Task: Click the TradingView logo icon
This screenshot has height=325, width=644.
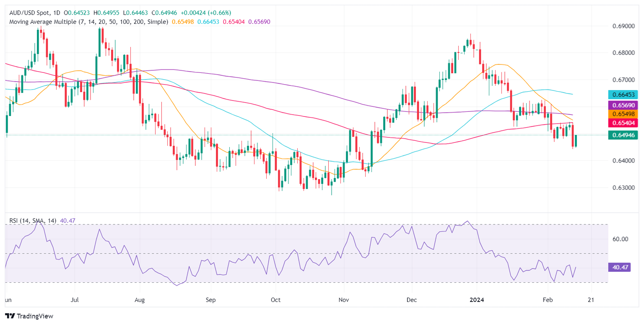Action: (10, 316)
